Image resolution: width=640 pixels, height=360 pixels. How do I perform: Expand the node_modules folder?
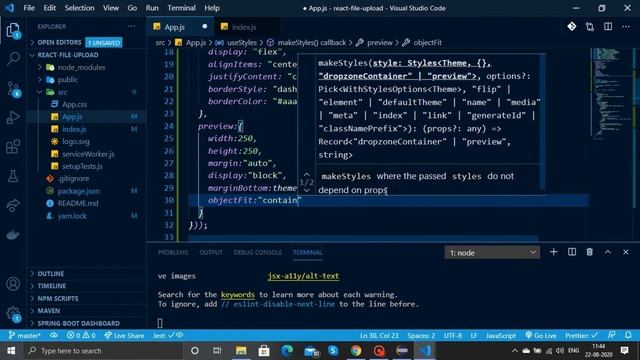81,67
